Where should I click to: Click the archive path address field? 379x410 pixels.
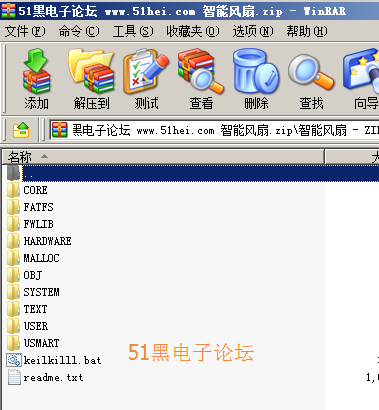214,130
